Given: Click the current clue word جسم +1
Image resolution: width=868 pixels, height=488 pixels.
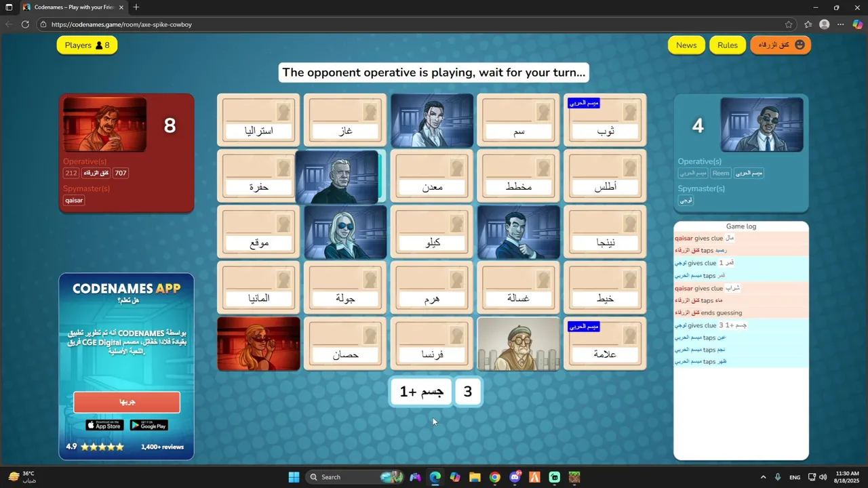Looking at the screenshot, I should (x=421, y=392).
